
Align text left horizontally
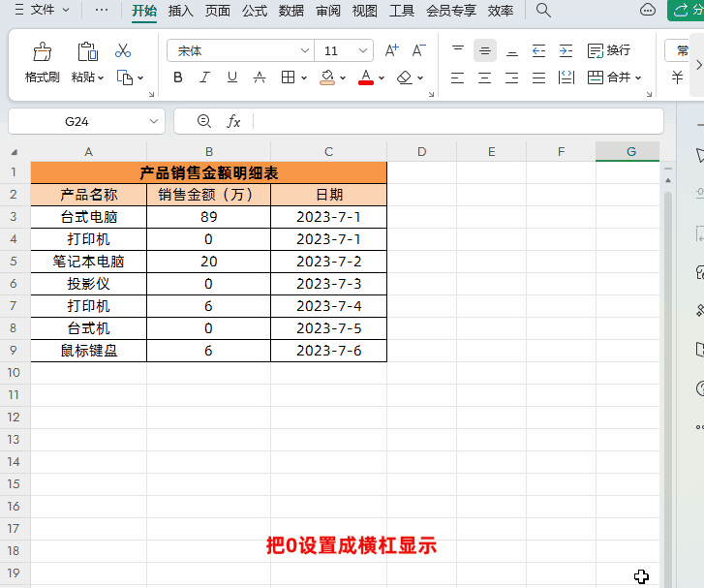[457, 77]
